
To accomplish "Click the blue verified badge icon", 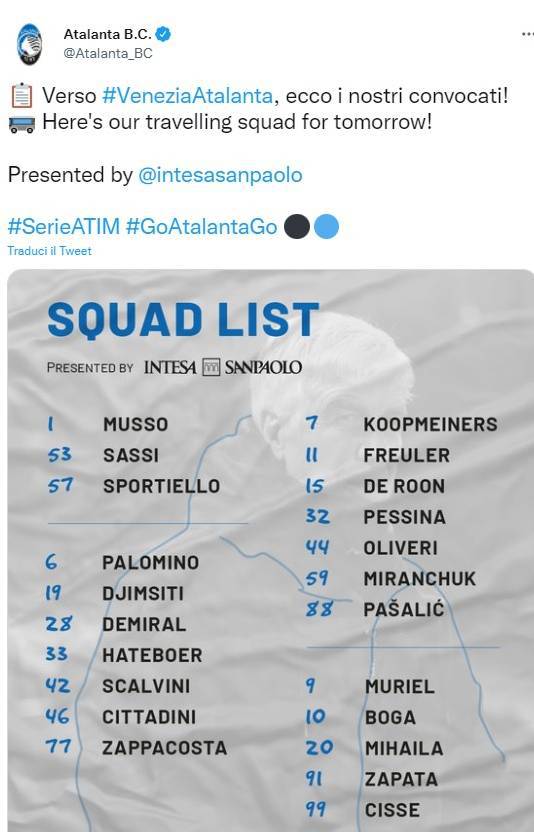I will pos(163,34).
